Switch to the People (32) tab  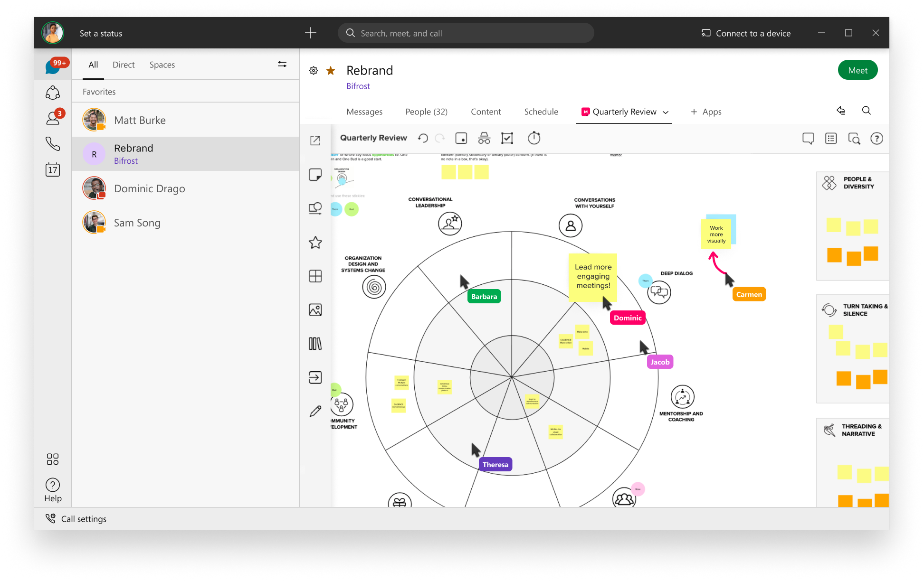tap(426, 112)
